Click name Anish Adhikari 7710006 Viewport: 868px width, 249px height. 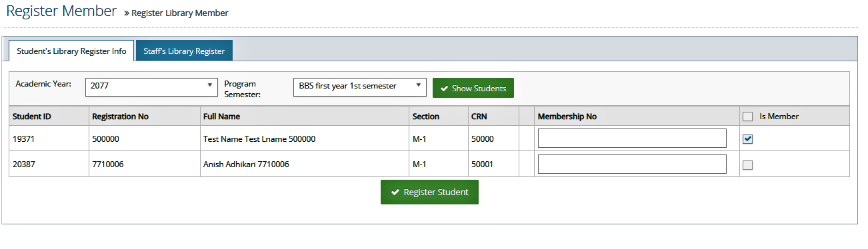(246, 164)
